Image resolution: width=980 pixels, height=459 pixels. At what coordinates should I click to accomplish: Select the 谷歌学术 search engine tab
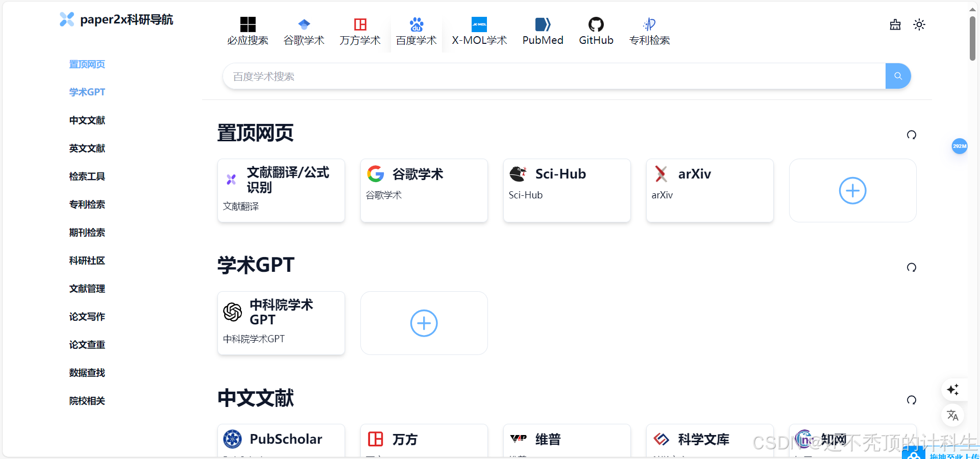pyautogui.click(x=304, y=31)
